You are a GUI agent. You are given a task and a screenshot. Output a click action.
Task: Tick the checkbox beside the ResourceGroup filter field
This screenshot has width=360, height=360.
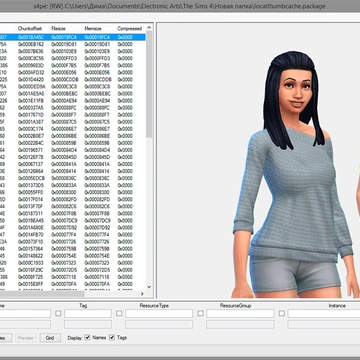click(200, 313)
